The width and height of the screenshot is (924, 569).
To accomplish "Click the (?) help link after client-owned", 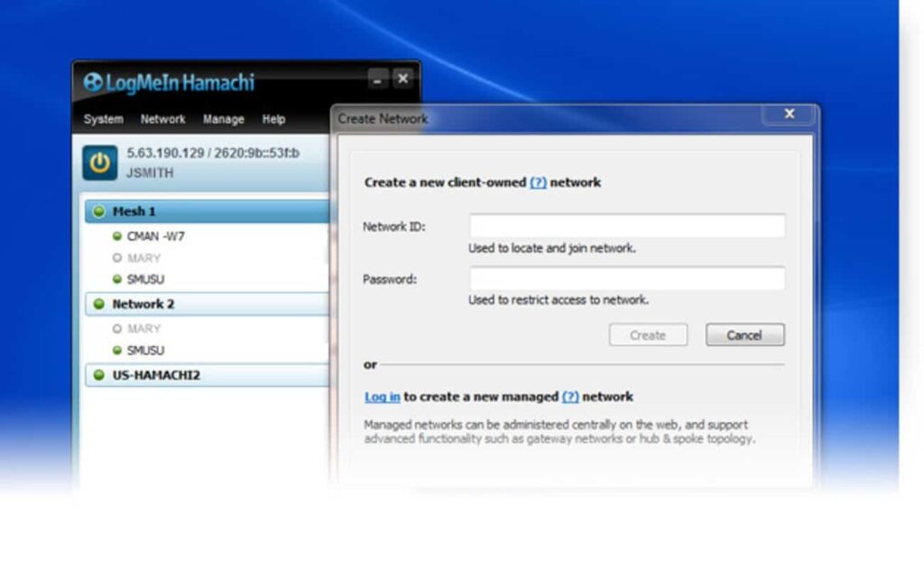I will coord(538,182).
